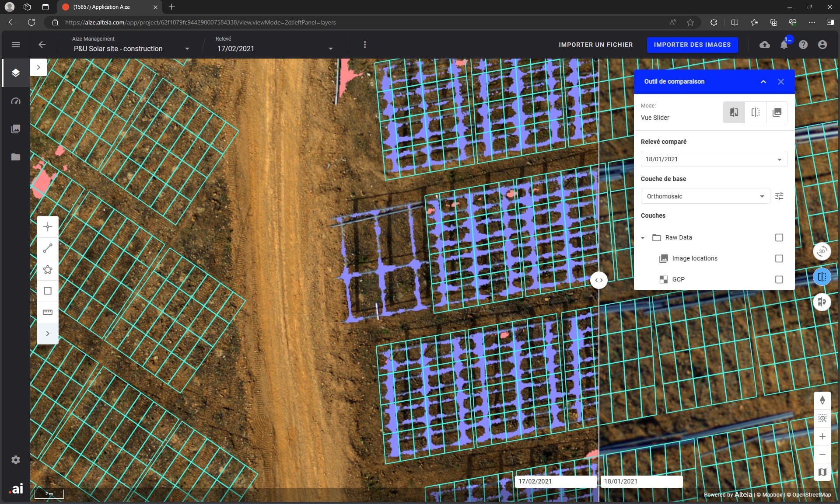Open the Layers panel in the left sidebar
The width and height of the screenshot is (840, 504).
point(16,73)
